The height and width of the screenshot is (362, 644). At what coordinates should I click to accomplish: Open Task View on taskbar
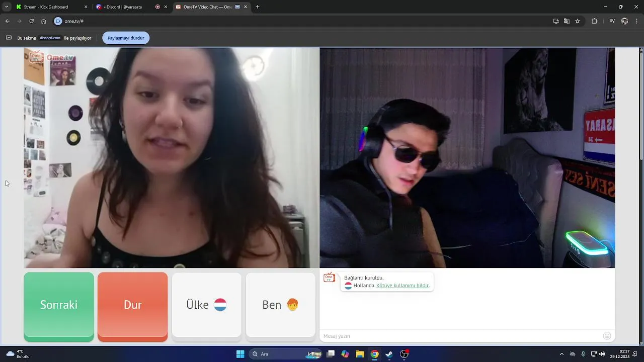click(331, 354)
